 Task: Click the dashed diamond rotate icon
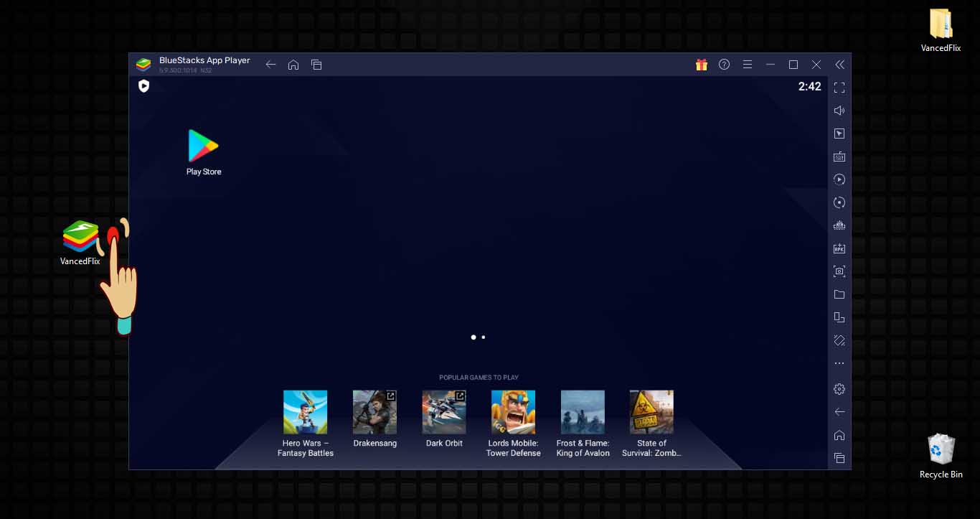839,340
